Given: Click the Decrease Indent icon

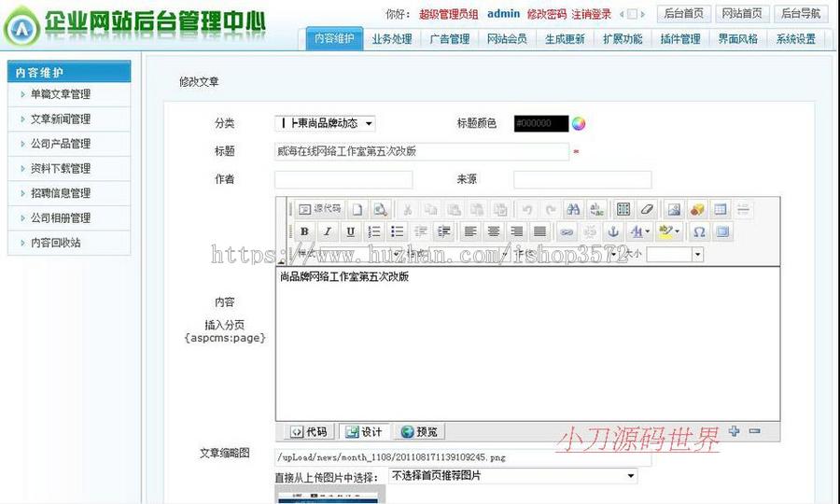Looking at the screenshot, I should coord(421,231).
